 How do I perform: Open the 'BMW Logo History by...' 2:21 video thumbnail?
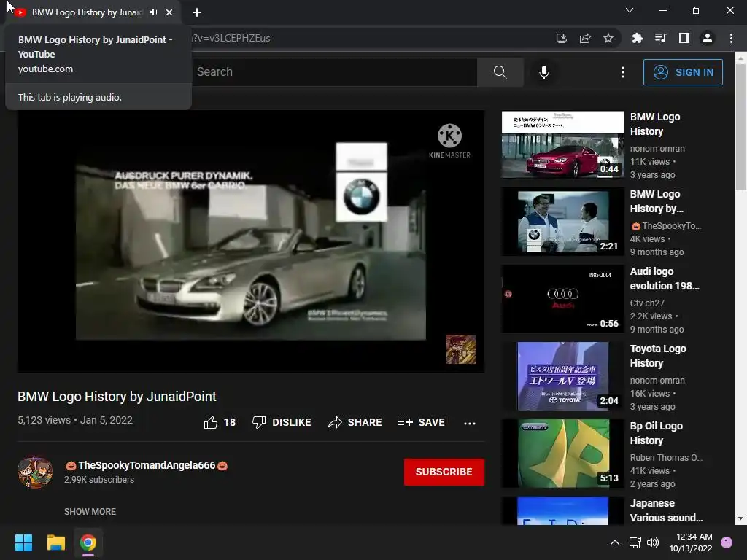click(562, 222)
